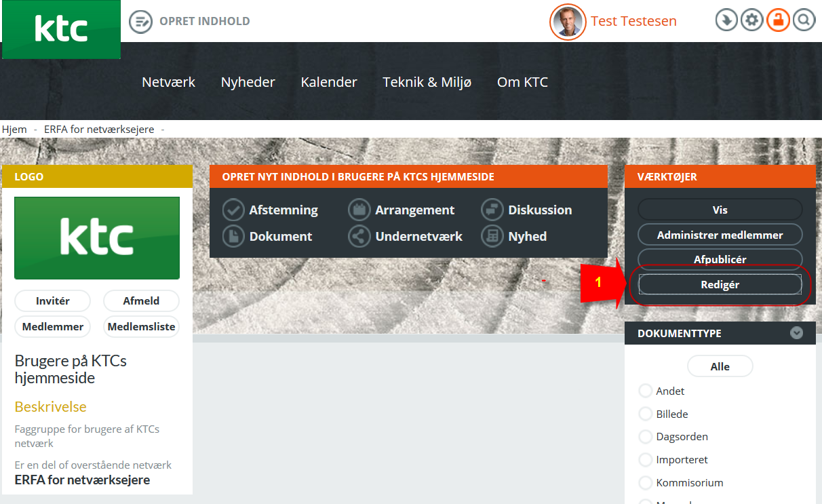Click the 'Beskrivelse' heading

51,407
